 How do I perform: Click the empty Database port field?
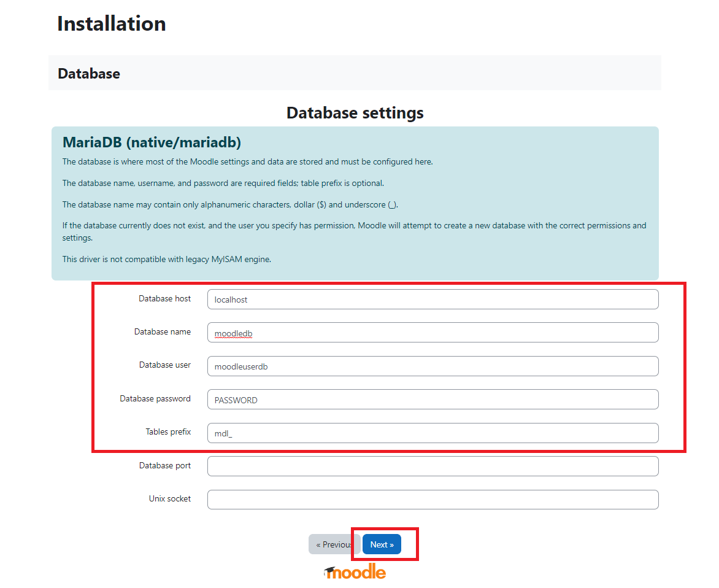(433, 466)
